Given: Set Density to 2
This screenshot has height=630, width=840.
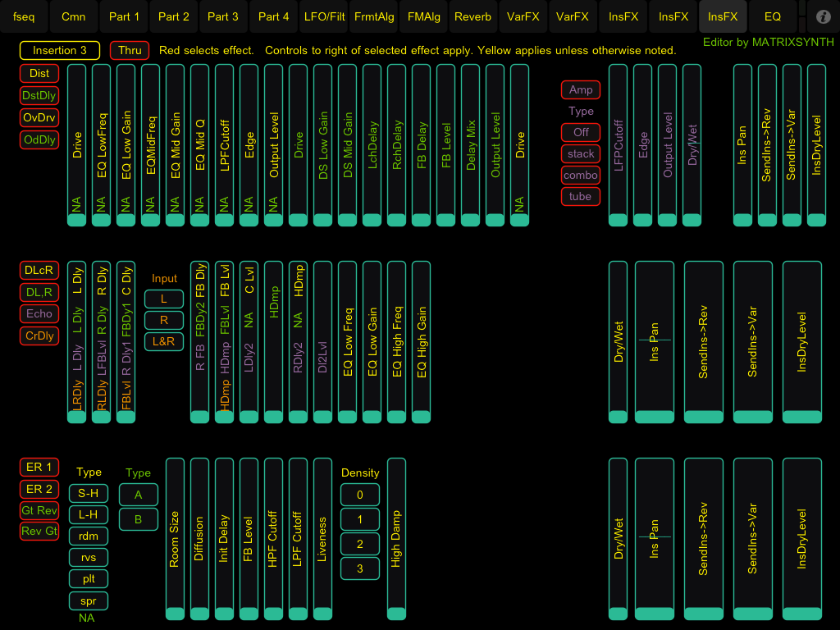Looking at the screenshot, I should pos(360,543).
